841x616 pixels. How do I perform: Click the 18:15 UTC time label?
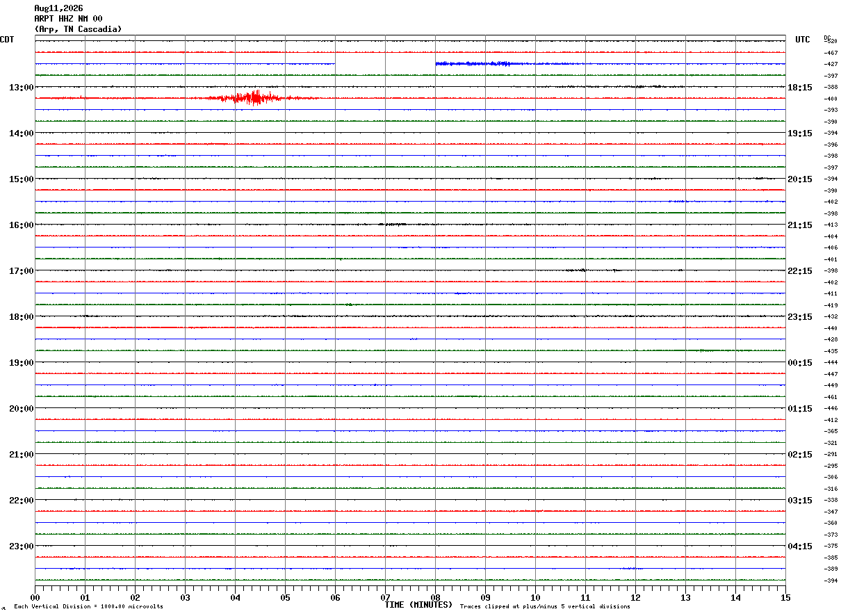pyautogui.click(x=800, y=88)
